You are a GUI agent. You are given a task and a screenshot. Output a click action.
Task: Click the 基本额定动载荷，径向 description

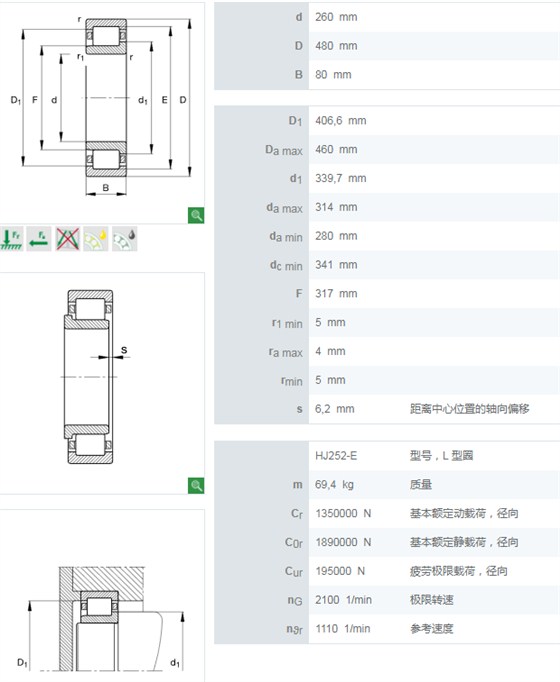pyautogui.click(x=464, y=514)
